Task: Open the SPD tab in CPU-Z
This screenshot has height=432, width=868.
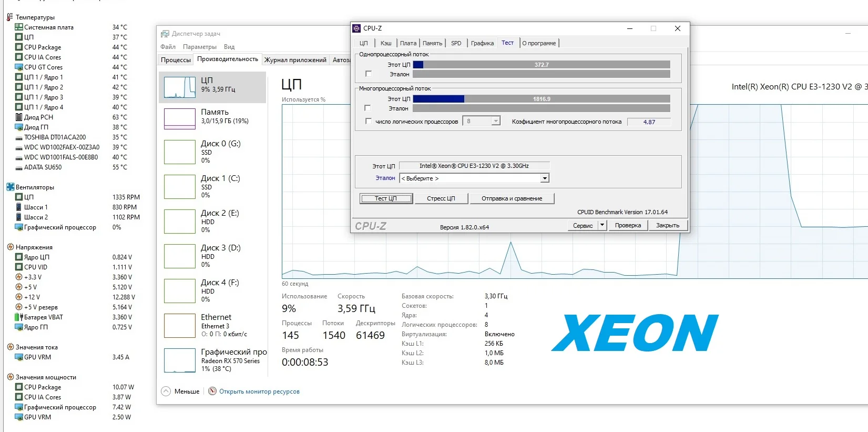Action: [x=456, y=43]
